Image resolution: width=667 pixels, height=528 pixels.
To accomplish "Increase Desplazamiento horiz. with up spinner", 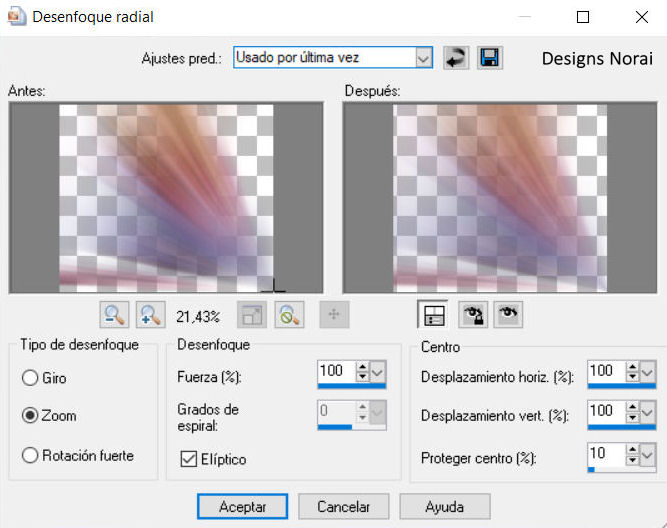I will [x=633, y=367].
